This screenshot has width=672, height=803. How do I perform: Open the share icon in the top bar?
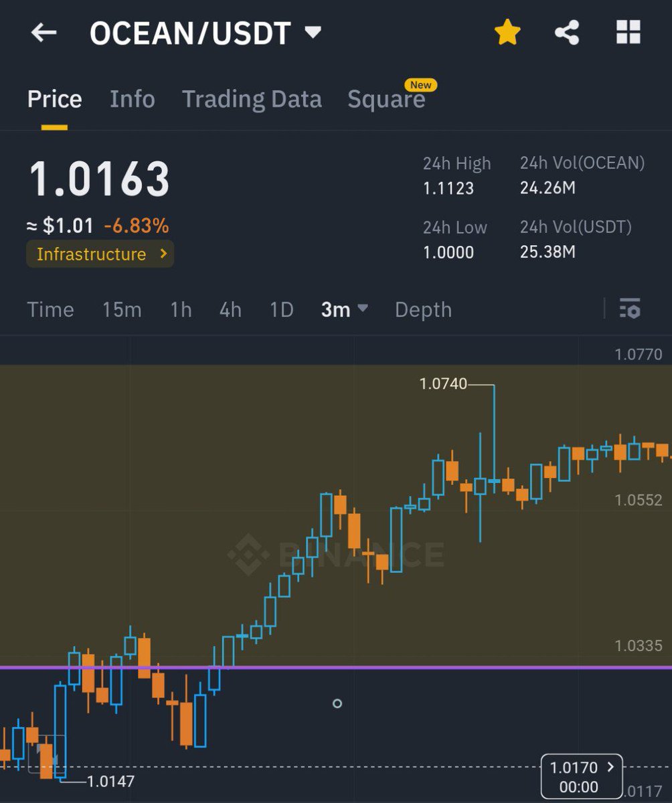568,32
